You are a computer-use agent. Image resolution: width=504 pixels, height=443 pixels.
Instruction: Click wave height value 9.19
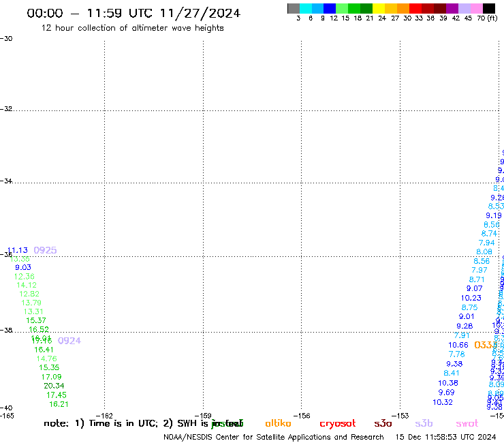pyautogui.click(x=494, y=215)
